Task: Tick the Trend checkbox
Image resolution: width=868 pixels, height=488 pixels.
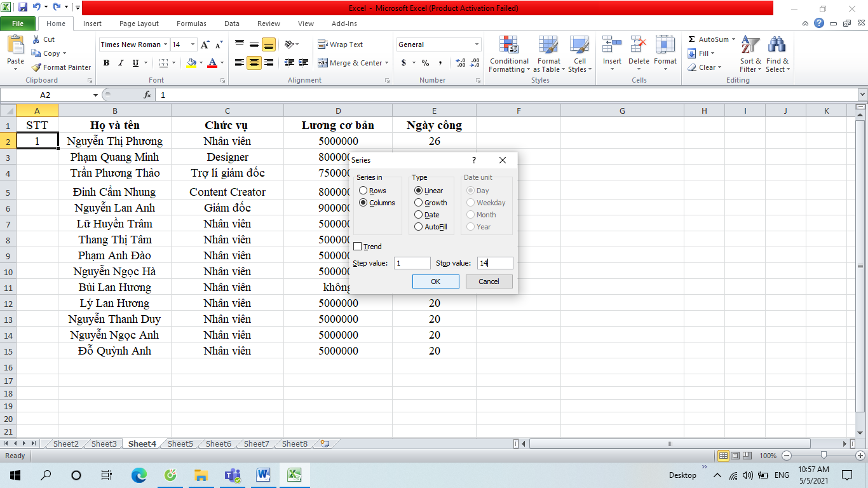Action: pyautogui.click(x=358, y=247)
